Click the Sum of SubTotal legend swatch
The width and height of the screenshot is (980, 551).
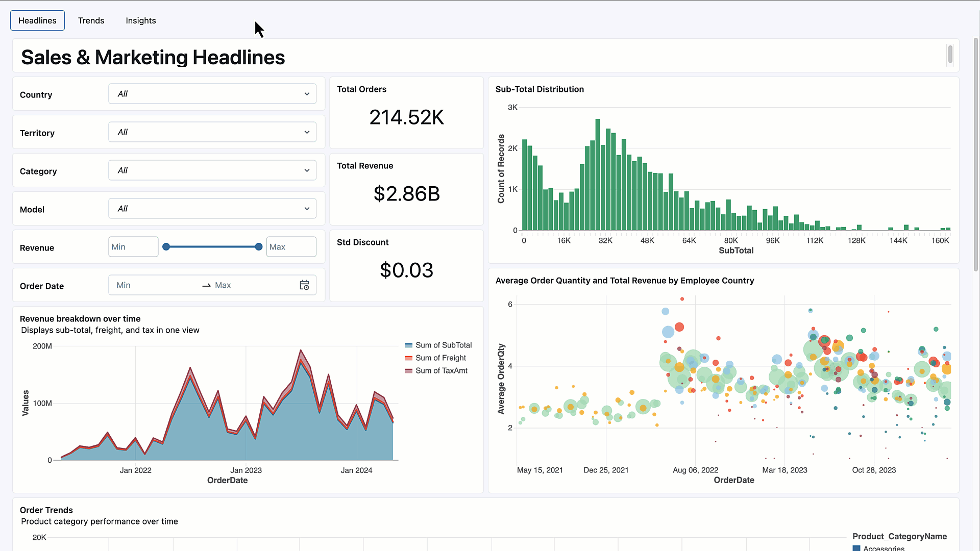click(408, 345)
